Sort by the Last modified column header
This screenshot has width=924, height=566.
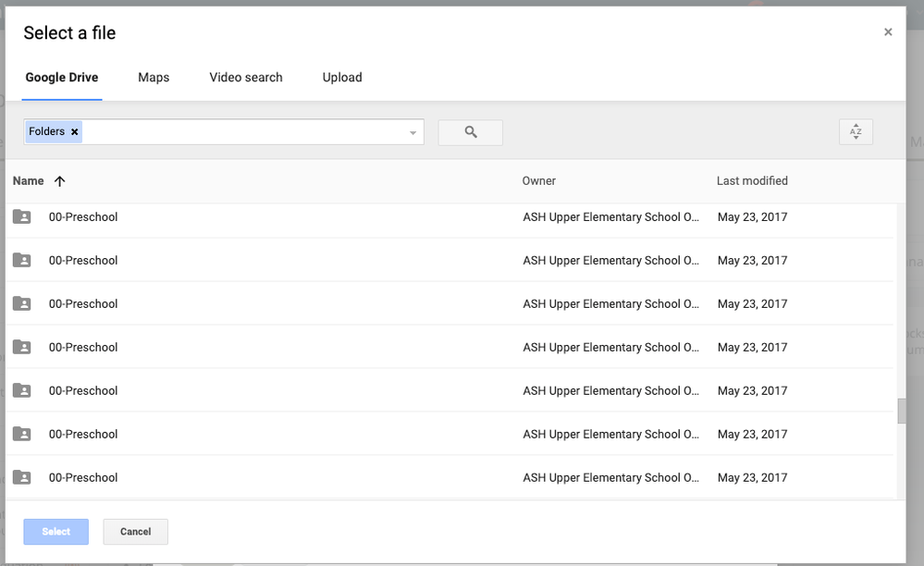click(x=752, y=181)
